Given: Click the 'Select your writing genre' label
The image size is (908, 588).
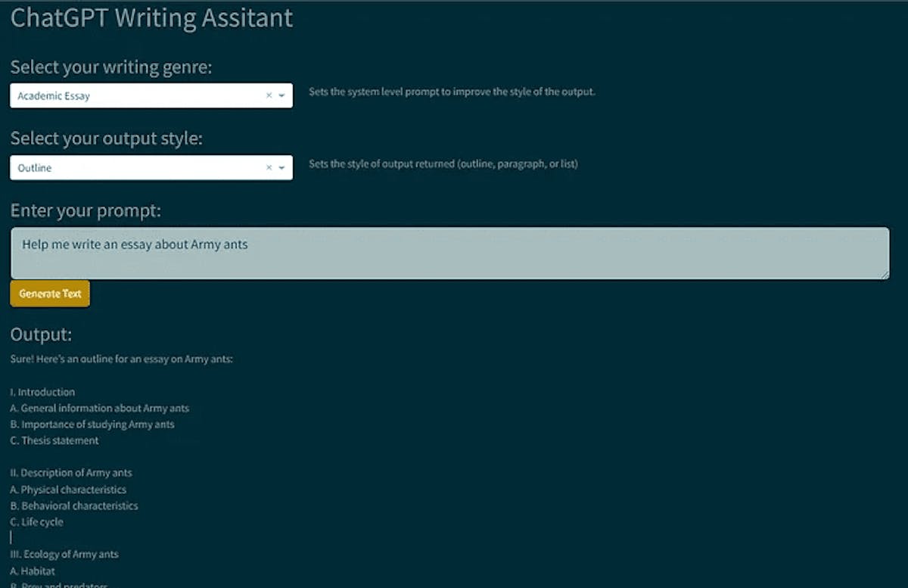Looking at the screenshot, I should click(x=111, y=67).
